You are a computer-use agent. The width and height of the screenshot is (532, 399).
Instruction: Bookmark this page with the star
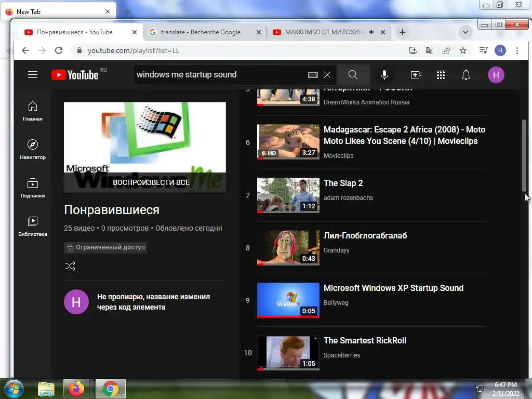point(463,50)
